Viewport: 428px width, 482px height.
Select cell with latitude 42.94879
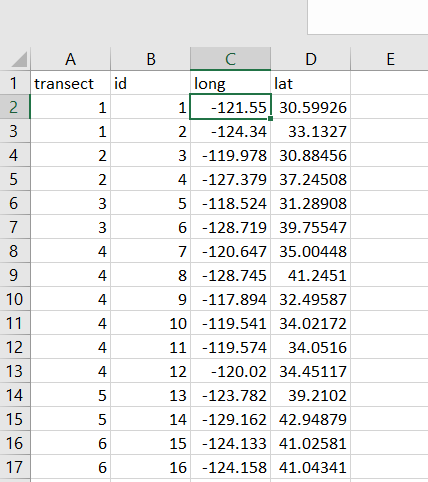click(x=311, y=419)
